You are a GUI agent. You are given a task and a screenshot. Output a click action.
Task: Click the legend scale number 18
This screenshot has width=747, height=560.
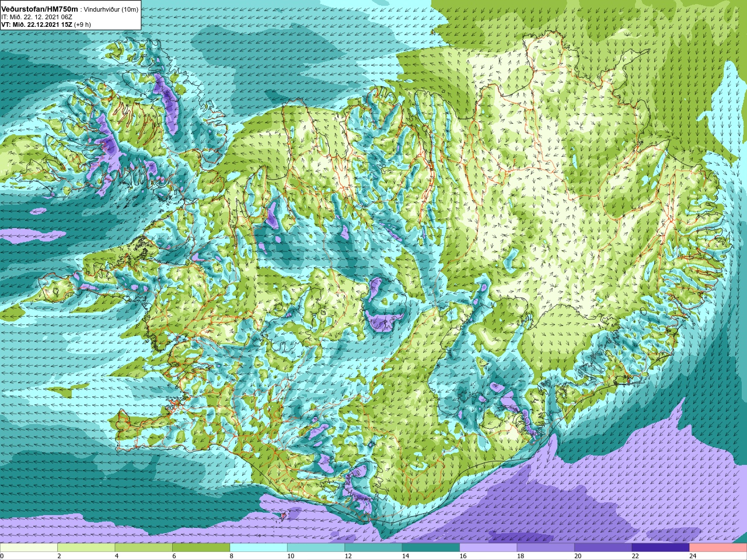(x=521, y=556)
